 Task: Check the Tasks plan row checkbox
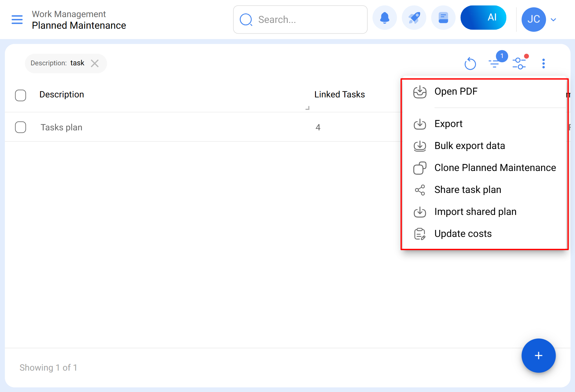point(20,127)
